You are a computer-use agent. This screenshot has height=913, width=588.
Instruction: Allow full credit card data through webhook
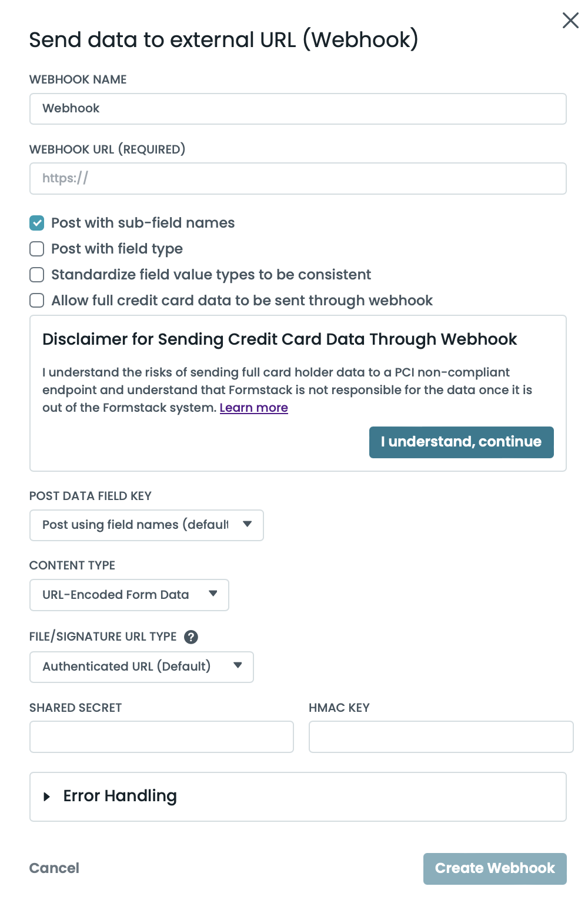(x=37, y=301)
